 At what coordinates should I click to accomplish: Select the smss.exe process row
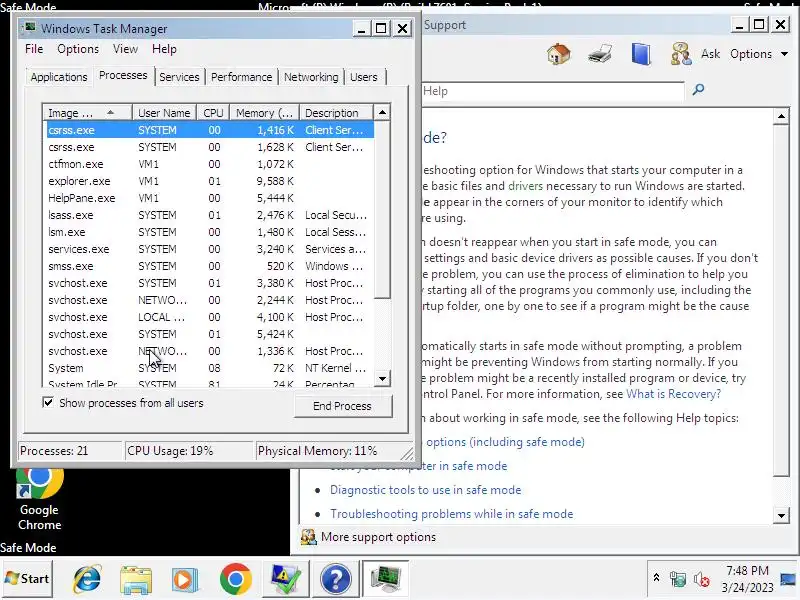coord(209,266)
